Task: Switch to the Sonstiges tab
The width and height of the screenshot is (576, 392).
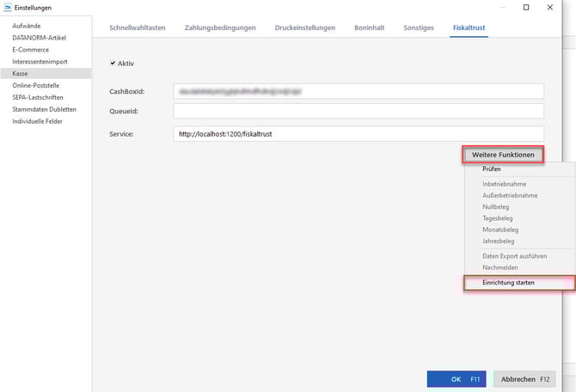Action: (419, 28)
